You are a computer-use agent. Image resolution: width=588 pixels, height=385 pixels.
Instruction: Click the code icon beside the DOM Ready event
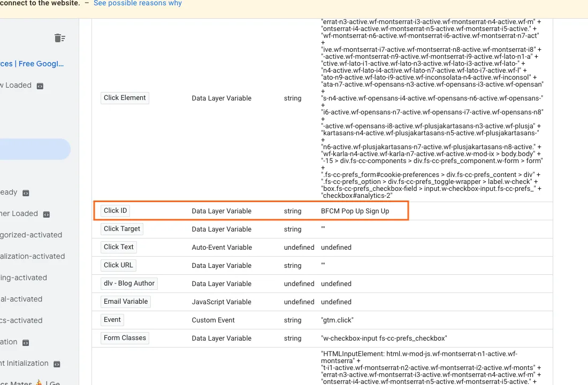tap(26, 193)
